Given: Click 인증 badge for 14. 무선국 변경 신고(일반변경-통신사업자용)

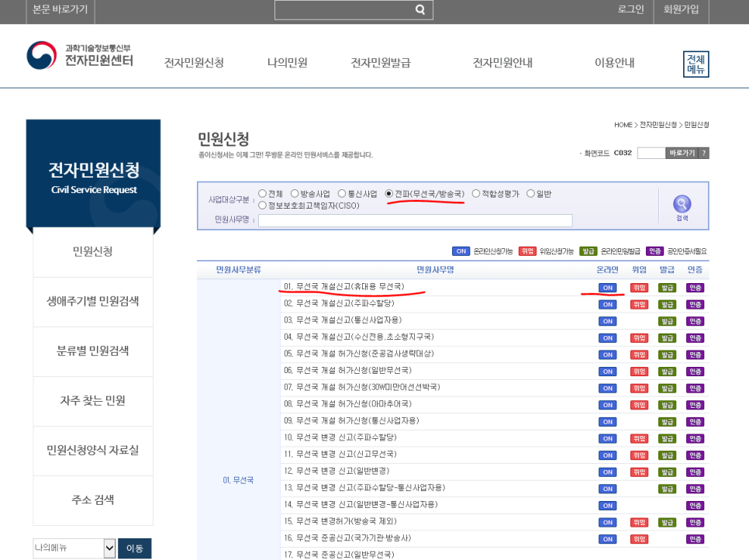Looking at the screenshot, I should click(x=695, y=505).
